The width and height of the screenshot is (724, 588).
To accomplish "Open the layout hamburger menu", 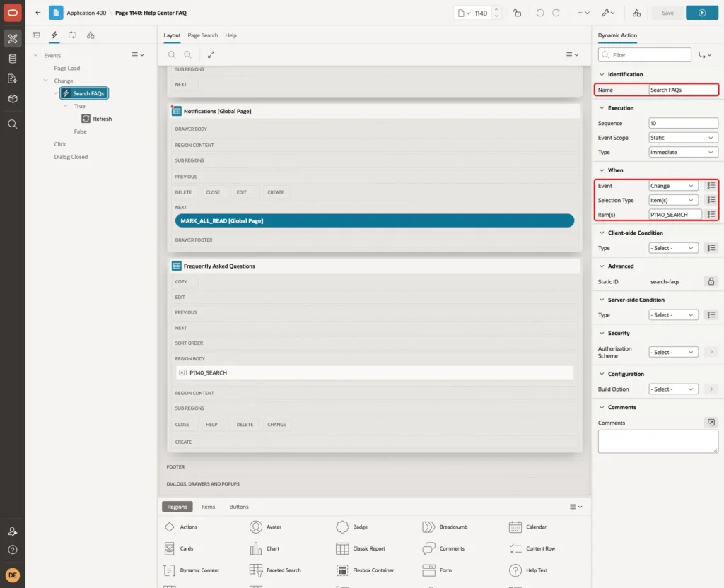I will (572, 54).
